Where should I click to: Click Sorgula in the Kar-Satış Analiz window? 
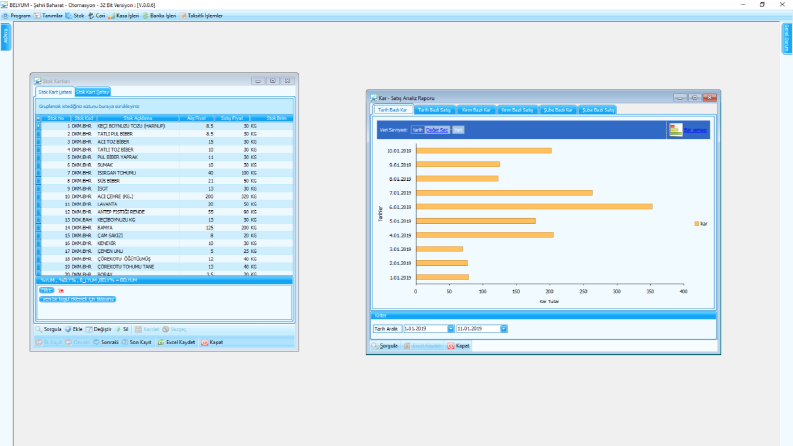385,346
